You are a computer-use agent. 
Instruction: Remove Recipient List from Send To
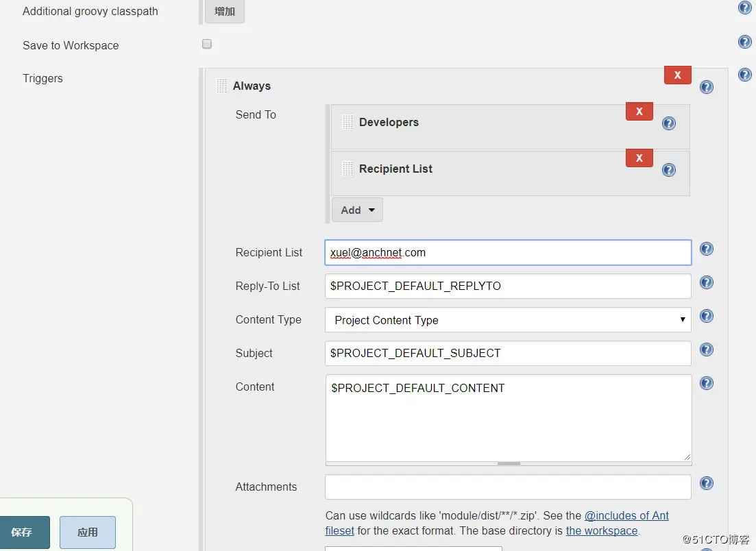639,158
